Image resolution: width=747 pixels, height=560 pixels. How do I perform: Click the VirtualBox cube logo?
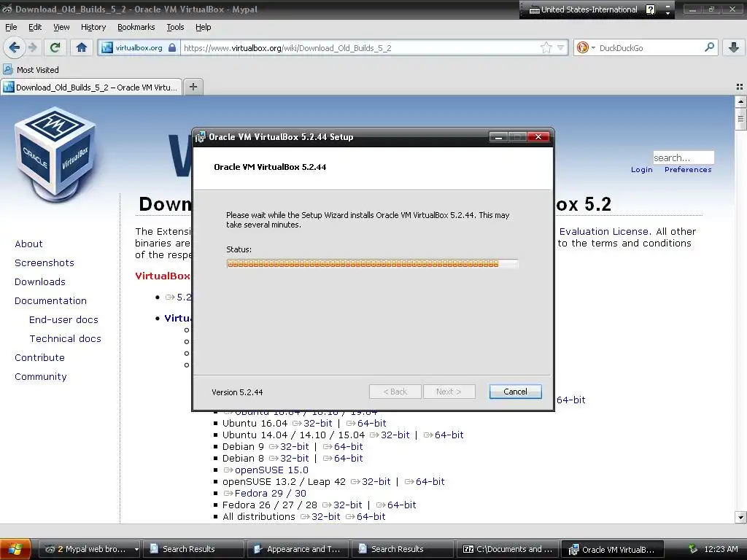tap(55, 153)
